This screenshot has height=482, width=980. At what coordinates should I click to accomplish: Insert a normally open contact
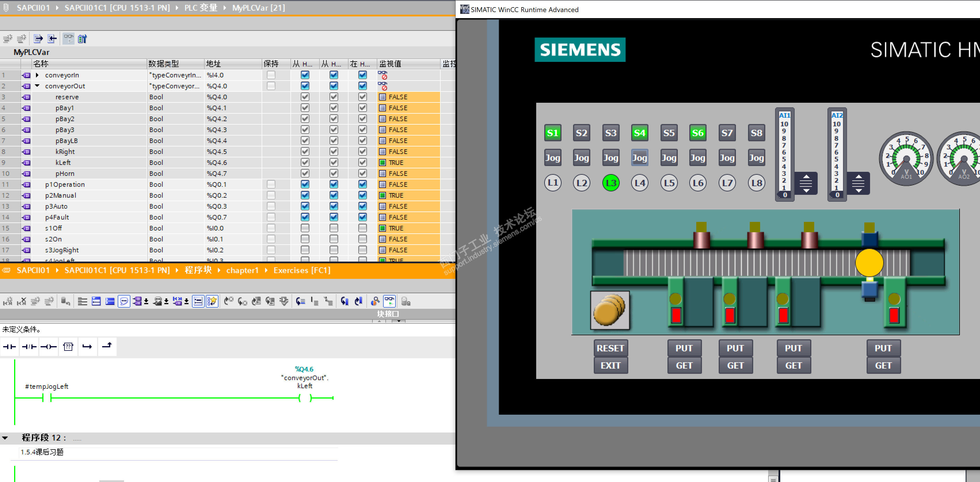point(9,346)
